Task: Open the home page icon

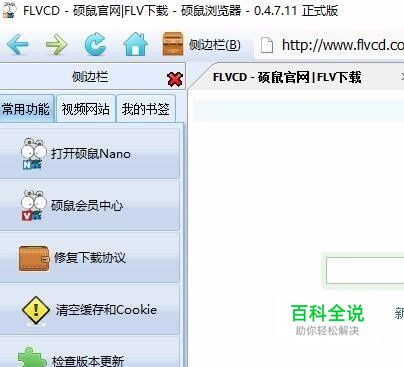Action: [x=135, y=44]
